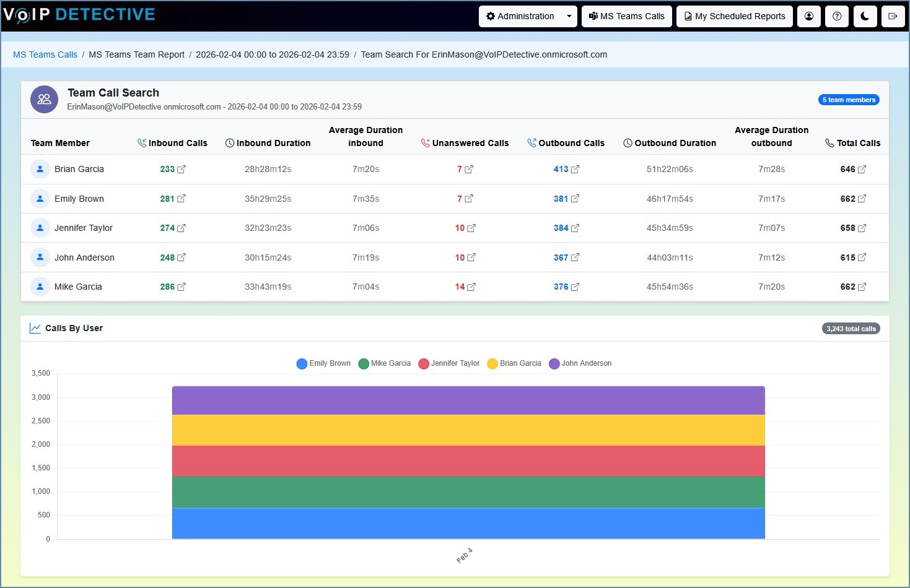
Task: Click the VoIP Detective logo
Action: point(79,15)
